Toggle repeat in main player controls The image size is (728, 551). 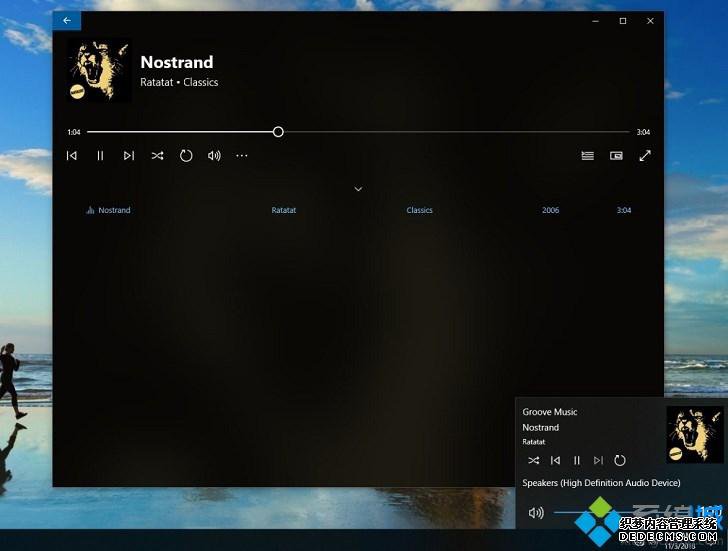point(186,156)
